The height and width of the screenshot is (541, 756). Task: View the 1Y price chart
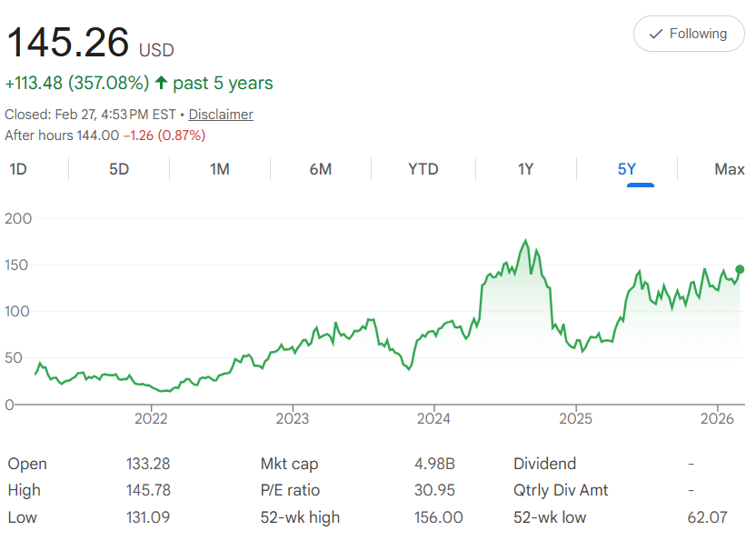(525, 169)
